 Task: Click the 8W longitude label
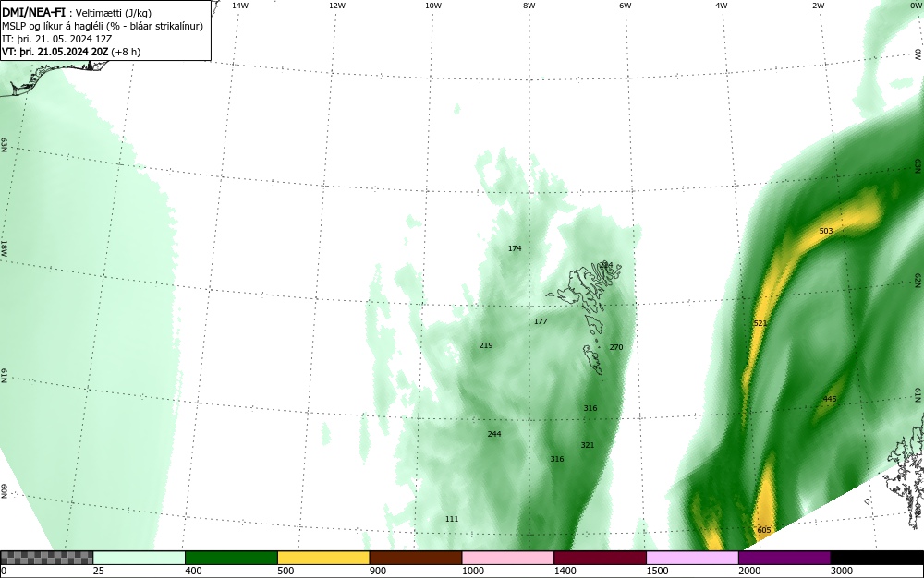coord(529,6)
